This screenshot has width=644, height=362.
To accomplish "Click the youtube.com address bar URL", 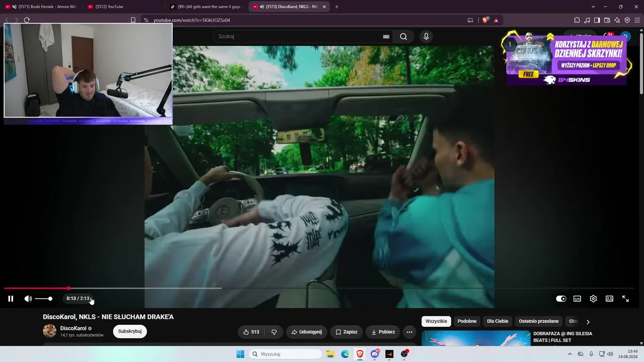I will [x=192, y=20].
